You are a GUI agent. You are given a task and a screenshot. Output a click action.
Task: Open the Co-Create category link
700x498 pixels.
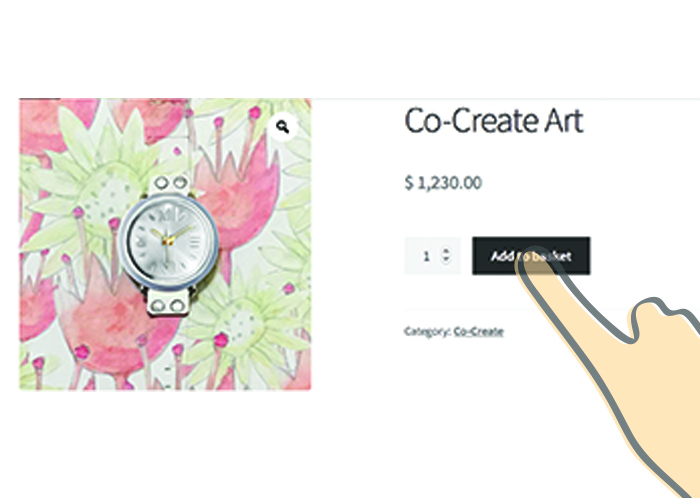(x=479, y=332)
